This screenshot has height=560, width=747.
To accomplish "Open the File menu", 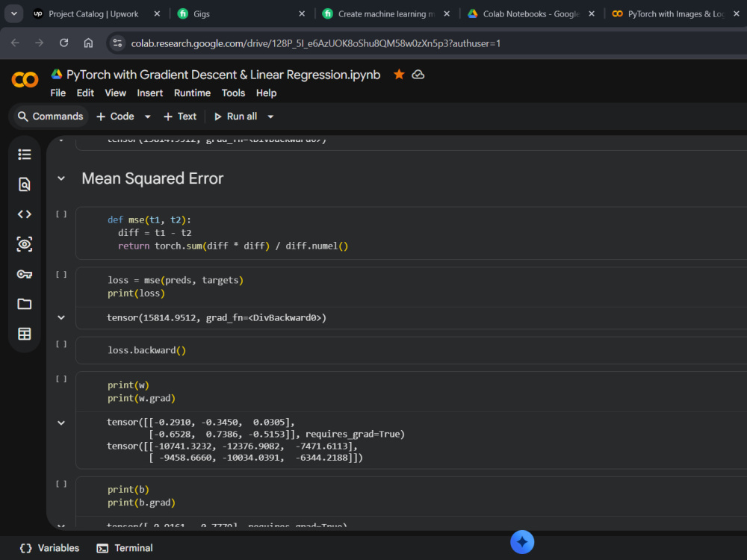I will [58, 93].
